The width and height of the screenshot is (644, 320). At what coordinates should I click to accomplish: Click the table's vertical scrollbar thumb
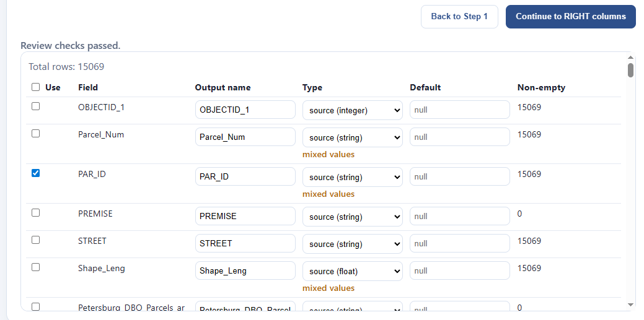coord(630,70)
